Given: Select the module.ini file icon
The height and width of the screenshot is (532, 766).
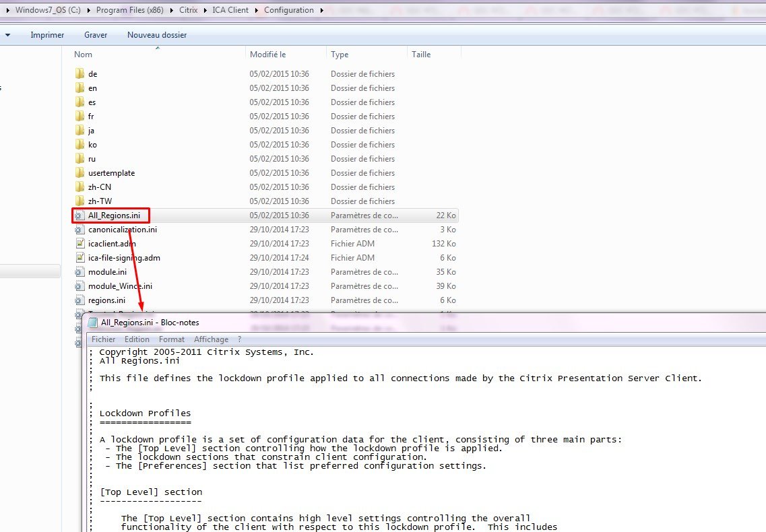Looking at the screenshot, I should click(79, 272).
